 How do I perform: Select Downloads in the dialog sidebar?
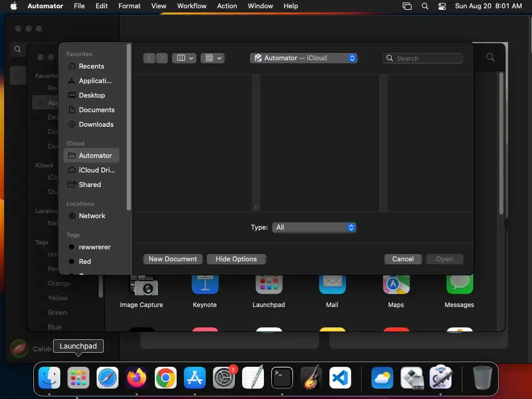tap(91, 125)
